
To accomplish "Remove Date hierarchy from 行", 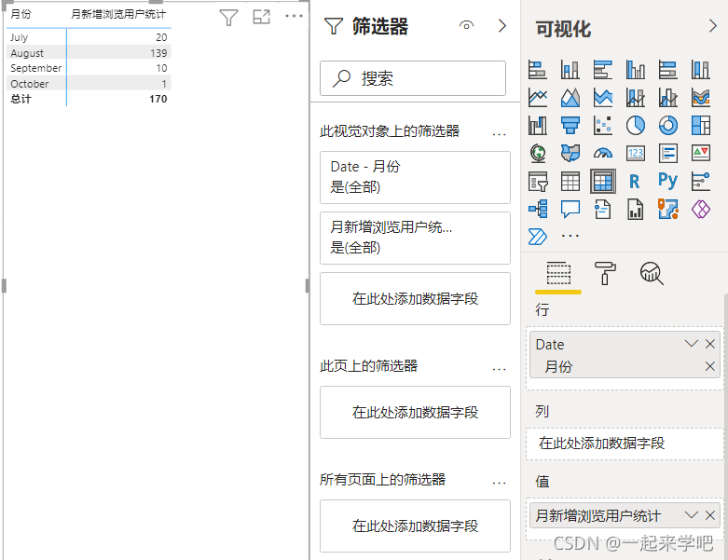I will point(710,344).
